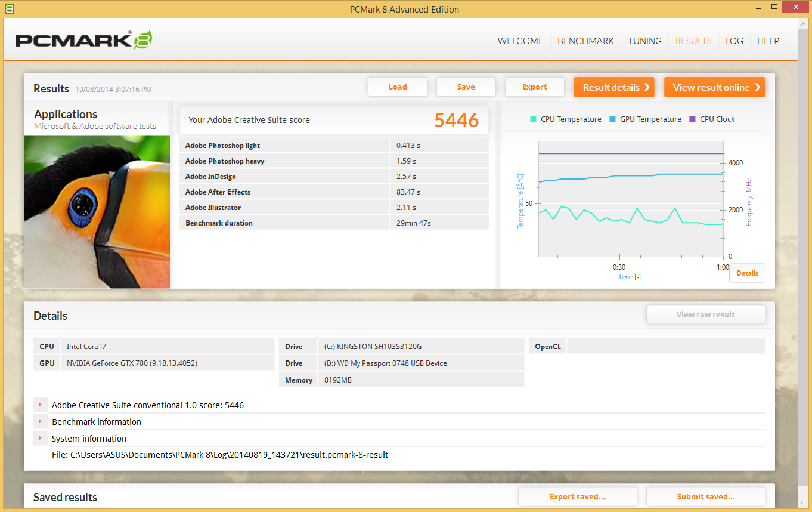
Task: Expand Benchmark information section
Action: pos(40,422)
